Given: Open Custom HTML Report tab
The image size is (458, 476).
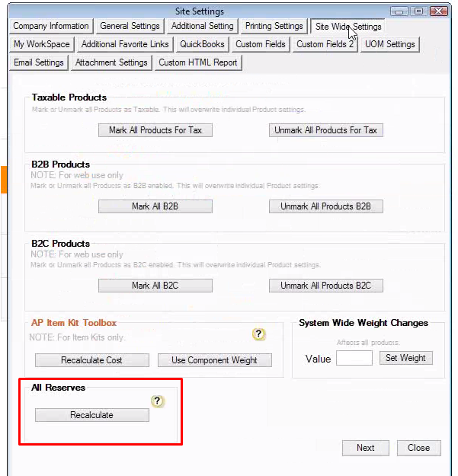Looking at the screenshot, I should click(199, 62).
